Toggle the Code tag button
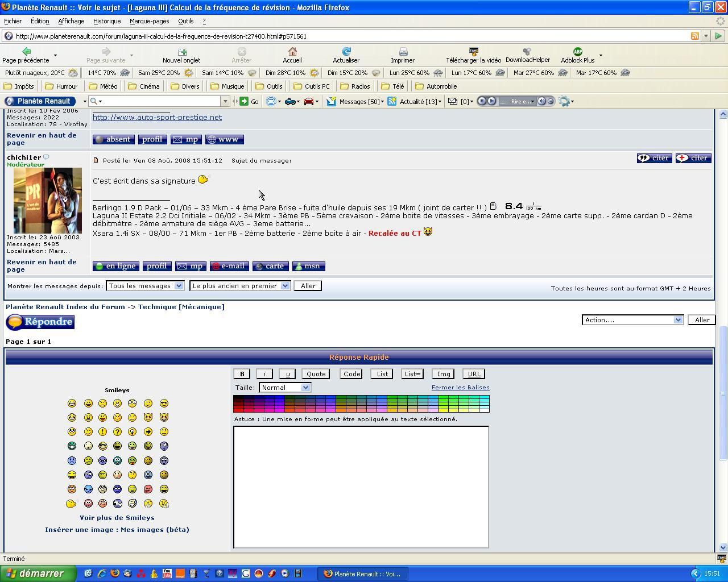The image size is (728, 582). pos(351,374)
